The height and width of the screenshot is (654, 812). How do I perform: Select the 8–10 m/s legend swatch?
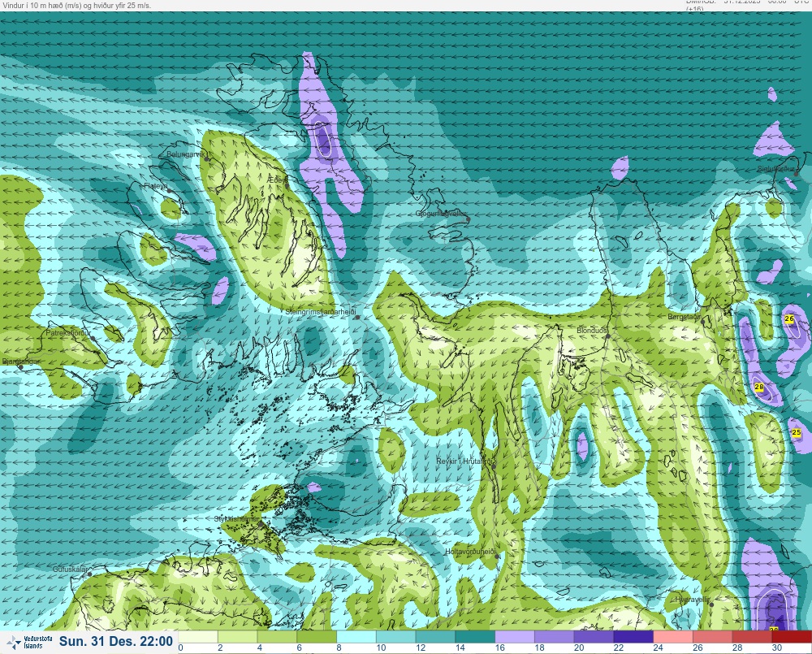pyautogui.click(x=356, y=636)
